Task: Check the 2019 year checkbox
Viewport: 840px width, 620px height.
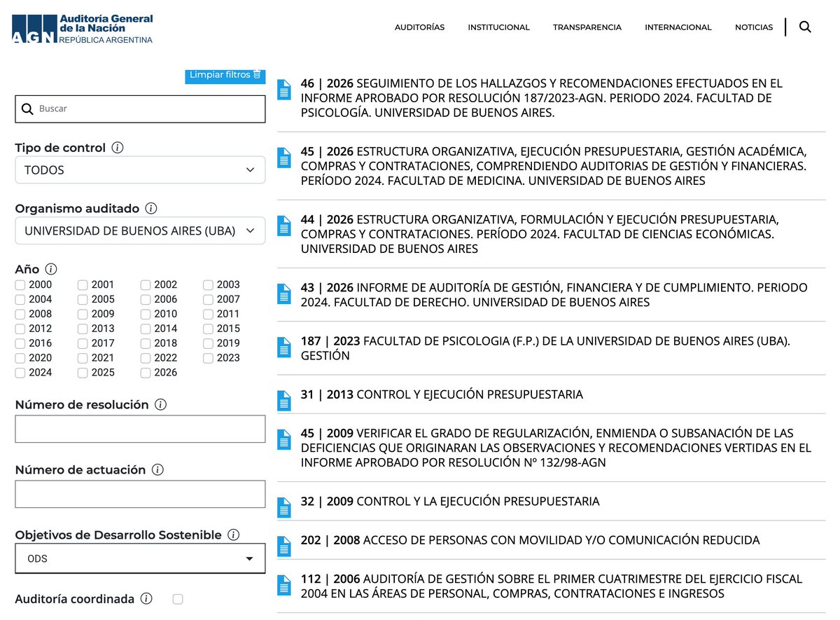Action: [x=209, y=343]
